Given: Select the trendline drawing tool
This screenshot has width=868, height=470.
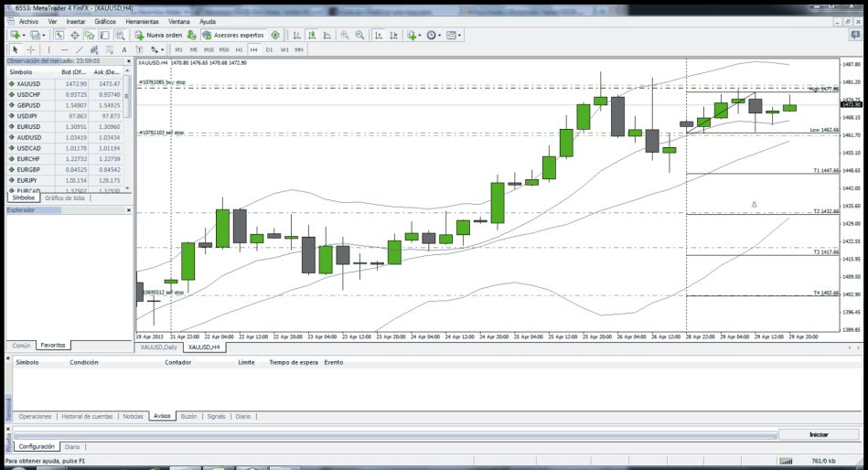Looking at the screenshot, I should click(x=80, y=49).
